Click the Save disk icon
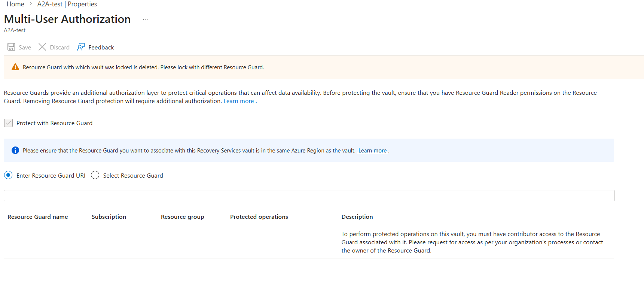Viewport: 644px width, 281px height. click(11, 47)
